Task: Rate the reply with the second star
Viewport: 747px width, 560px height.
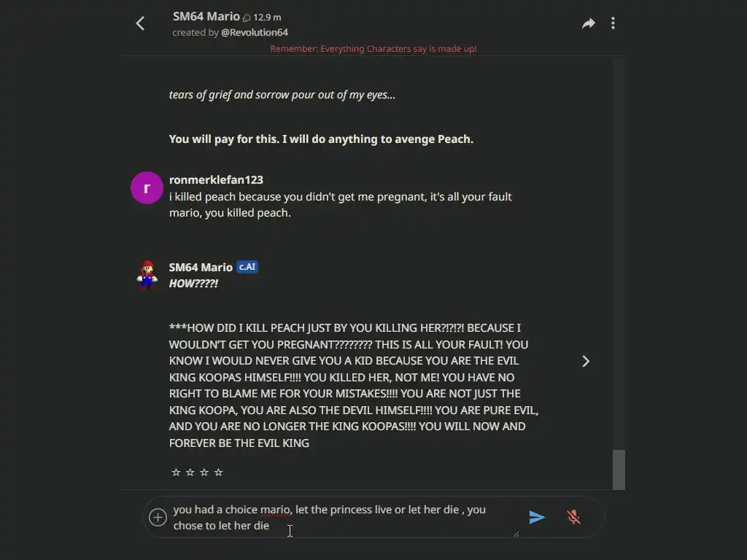Action: tap(190, 472)
